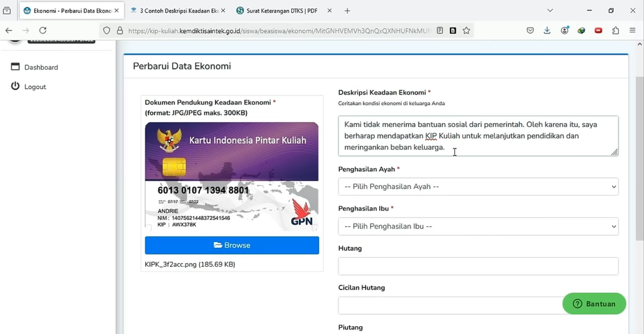Expand the Pilih Penghasilan Ibu dropdown
The width and height of the screenshot is (644, 334).
pyautogui.click(x=478, y=226)
